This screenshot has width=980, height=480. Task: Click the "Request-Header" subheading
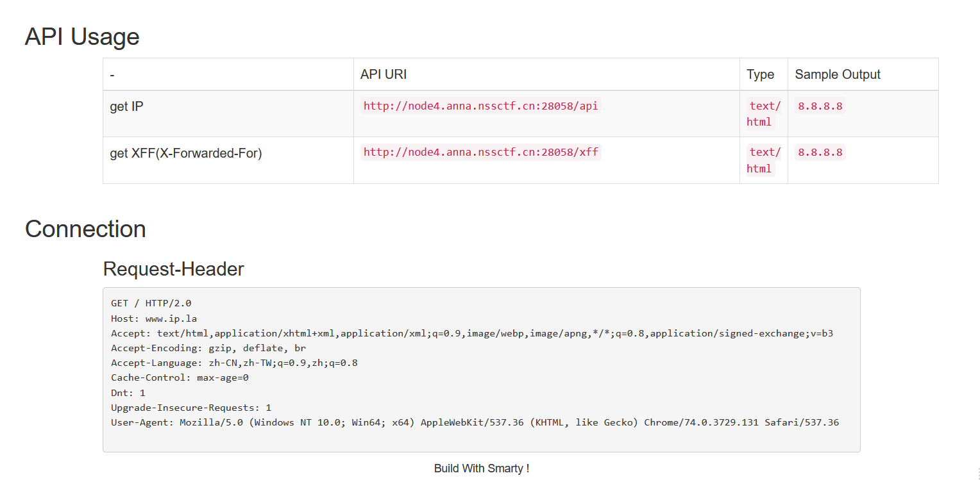pyautogui.click(x=173, y=269)
